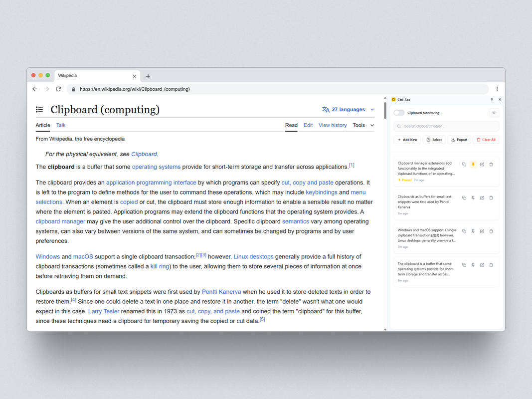Delete the 'Clipboards as buffers' clip
Viewport: 532px width, 399px height.
[x=491, y=198]
